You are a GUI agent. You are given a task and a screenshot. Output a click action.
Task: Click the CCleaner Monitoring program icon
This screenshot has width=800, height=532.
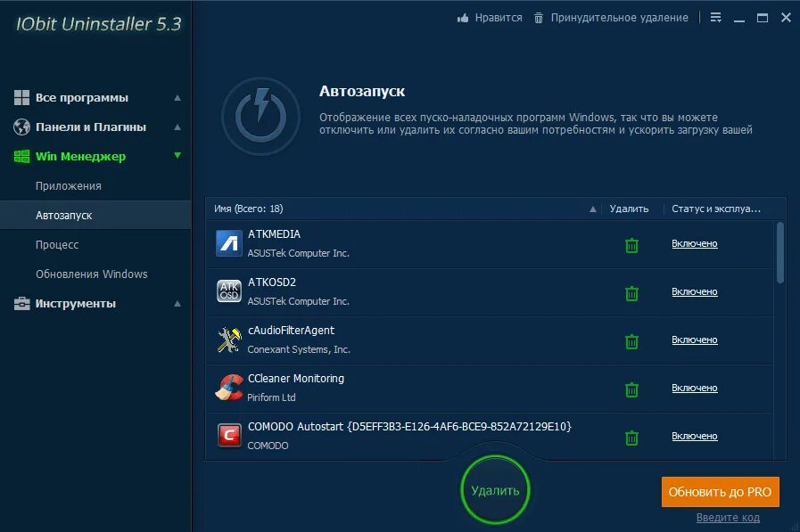click(x=228, y=388)
